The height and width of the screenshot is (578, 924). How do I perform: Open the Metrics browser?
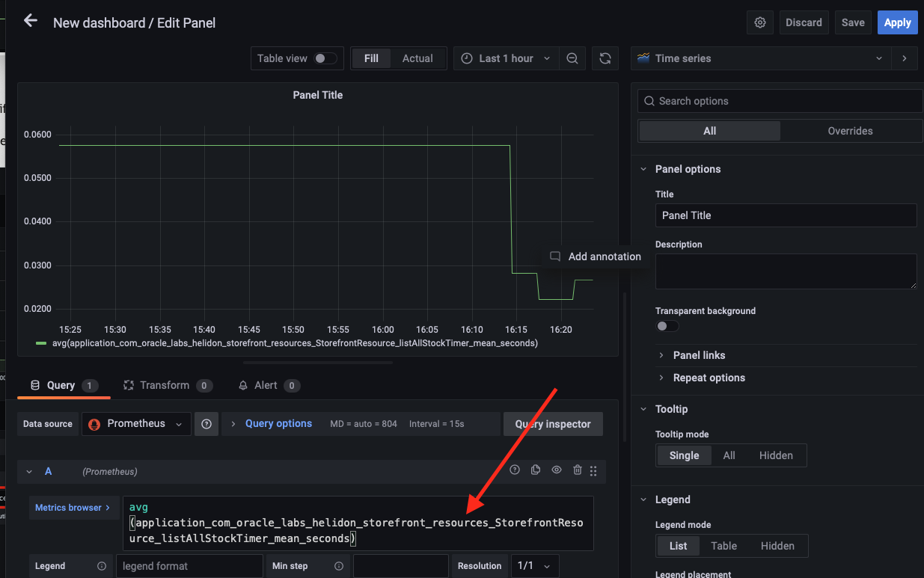(73, 508)
